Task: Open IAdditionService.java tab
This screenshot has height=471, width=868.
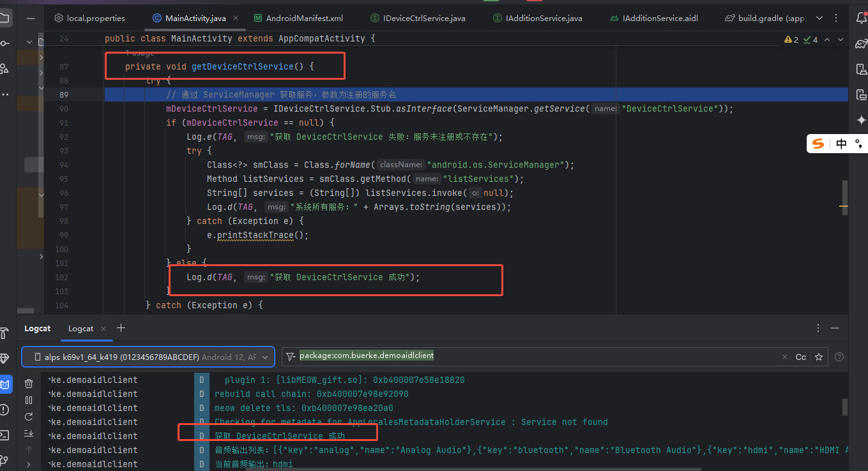Action: coord(537,18)
